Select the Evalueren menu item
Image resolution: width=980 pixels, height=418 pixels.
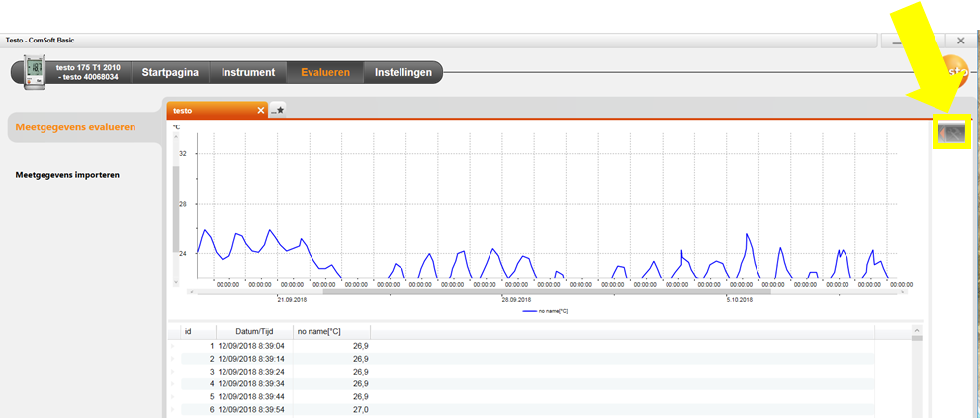(325, 72)
